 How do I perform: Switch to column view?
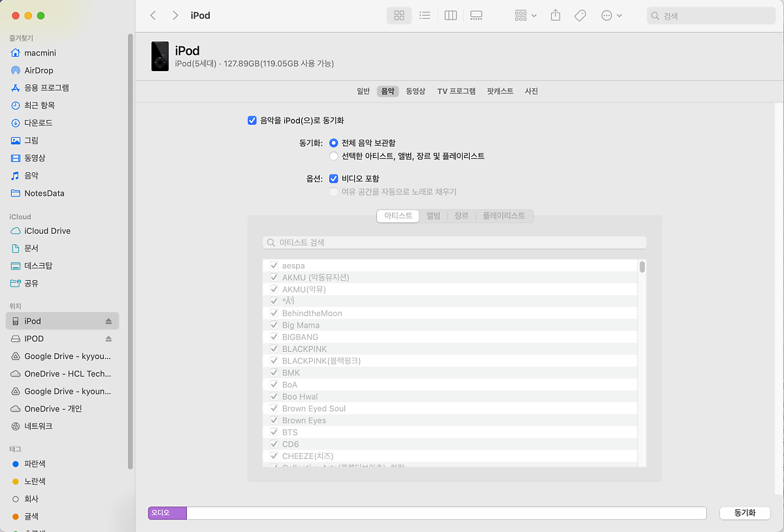[450, 15]
